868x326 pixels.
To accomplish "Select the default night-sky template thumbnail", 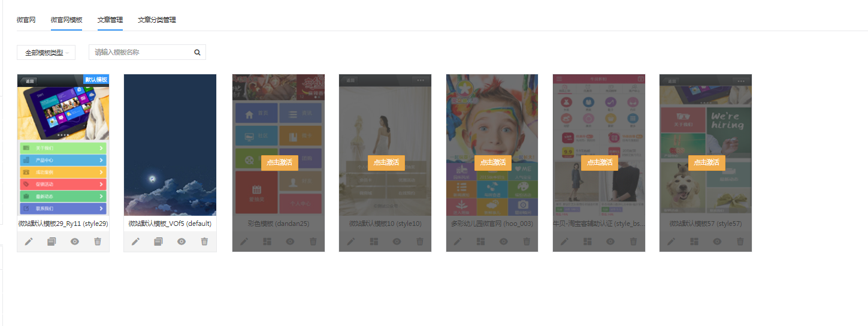I will [170, 144].
